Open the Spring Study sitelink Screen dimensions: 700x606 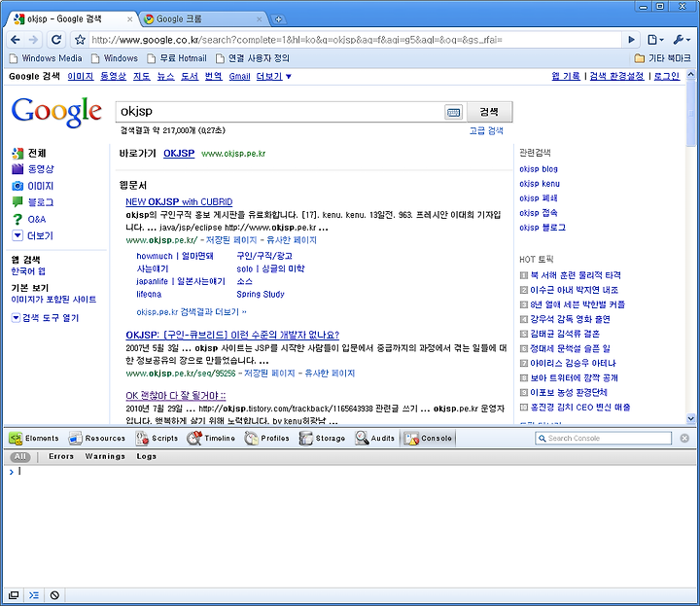pos(261,295)
